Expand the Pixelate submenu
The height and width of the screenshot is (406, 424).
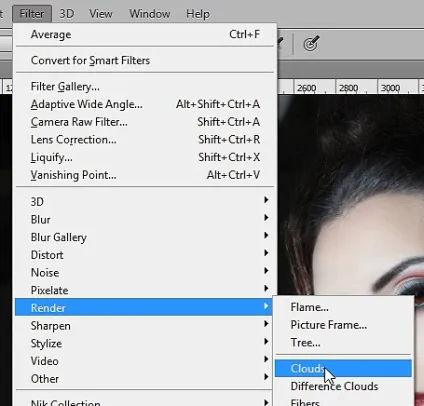(x=145, y=290)
